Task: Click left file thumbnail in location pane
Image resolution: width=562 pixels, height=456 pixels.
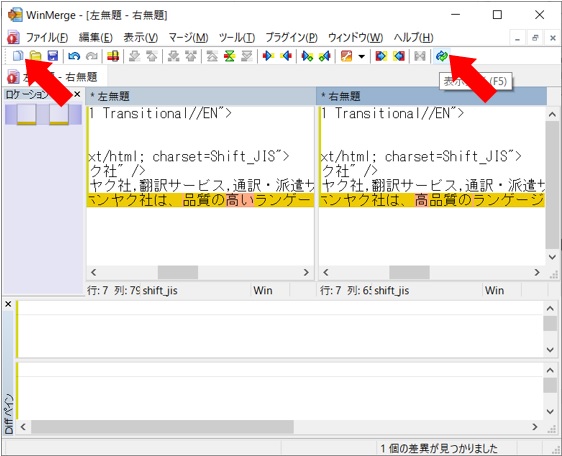Action: coord(27,114)
